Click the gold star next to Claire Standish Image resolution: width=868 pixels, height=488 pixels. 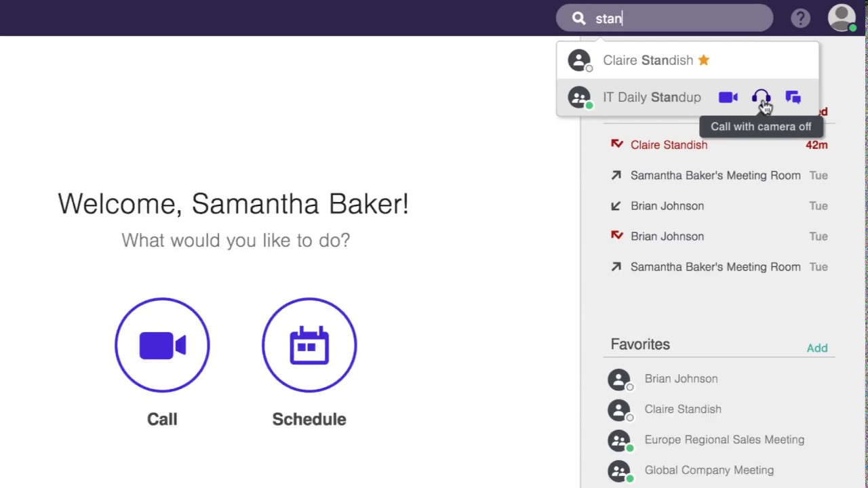[704, 60]
